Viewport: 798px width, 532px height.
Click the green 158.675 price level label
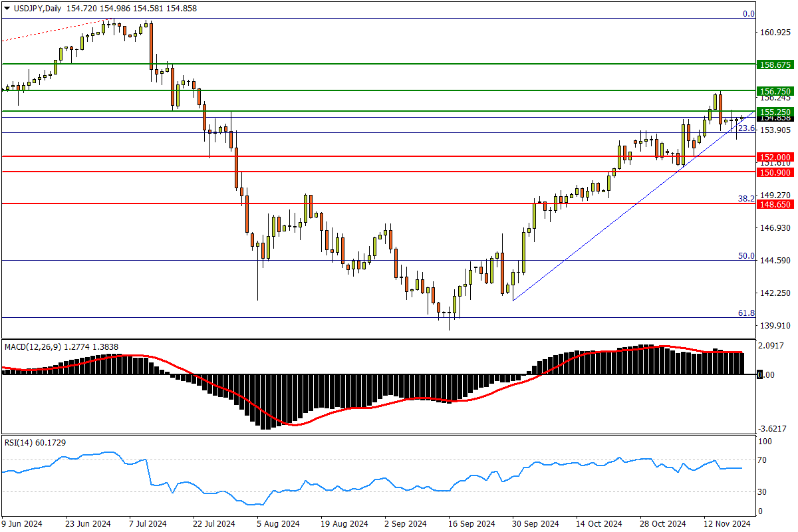[x=774, y=65]
